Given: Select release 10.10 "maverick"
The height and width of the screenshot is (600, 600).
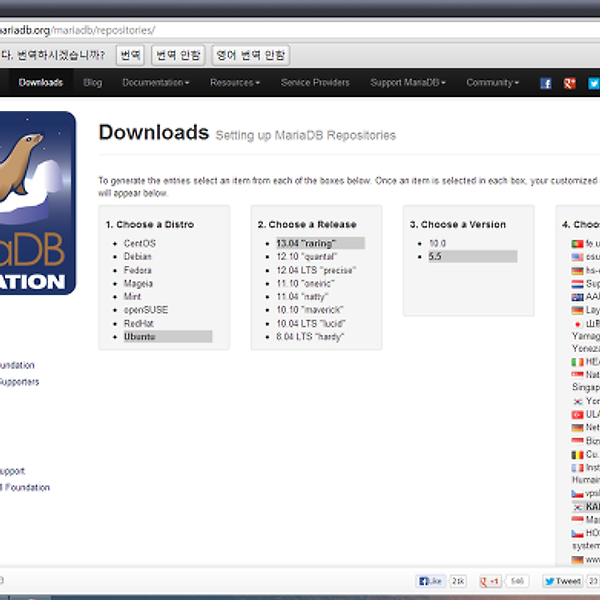Looking at the screenshot, I should point(310,310).
